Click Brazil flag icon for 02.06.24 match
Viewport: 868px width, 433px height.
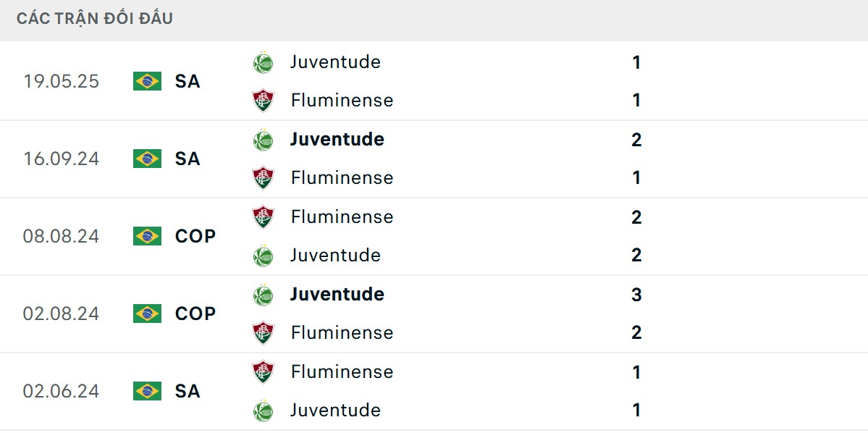tap(147, 391)
